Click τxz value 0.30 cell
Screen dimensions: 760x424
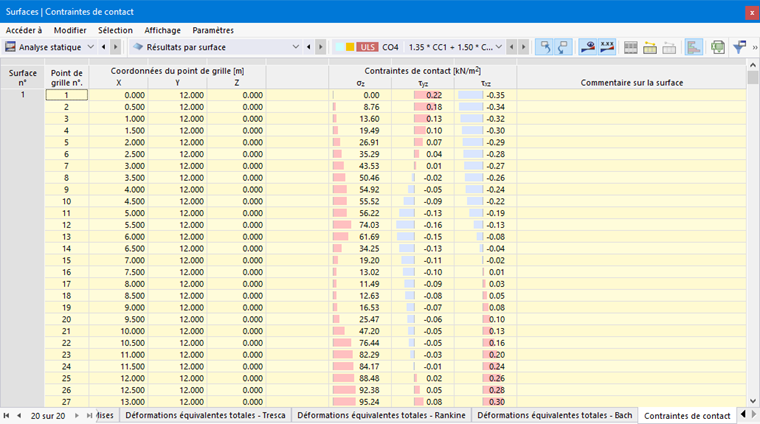pyautogui.click(x=485, y=402)
